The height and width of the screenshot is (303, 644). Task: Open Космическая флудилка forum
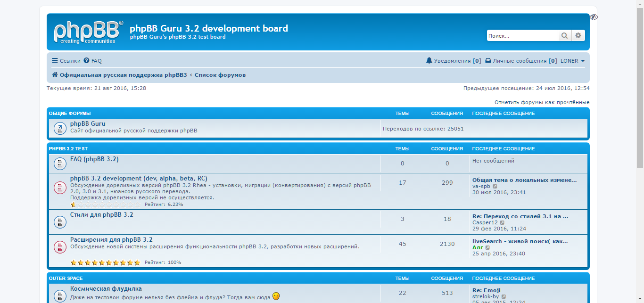[106, 289]
